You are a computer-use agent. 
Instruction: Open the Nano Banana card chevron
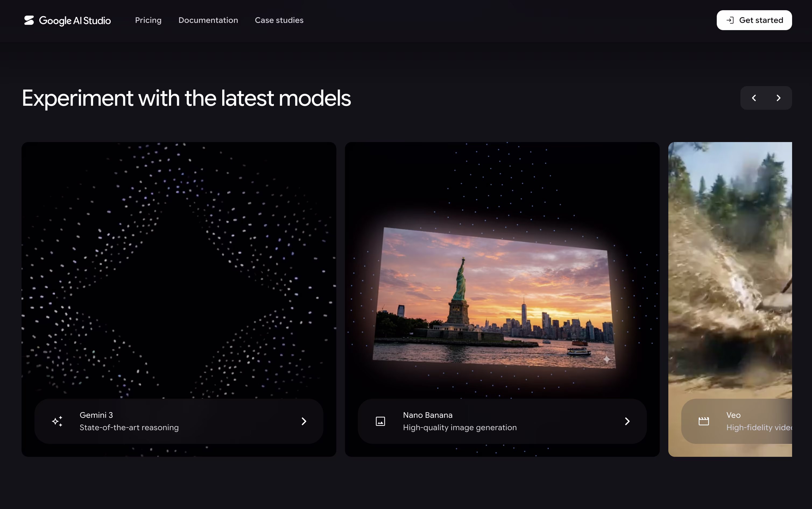point(627,421)
